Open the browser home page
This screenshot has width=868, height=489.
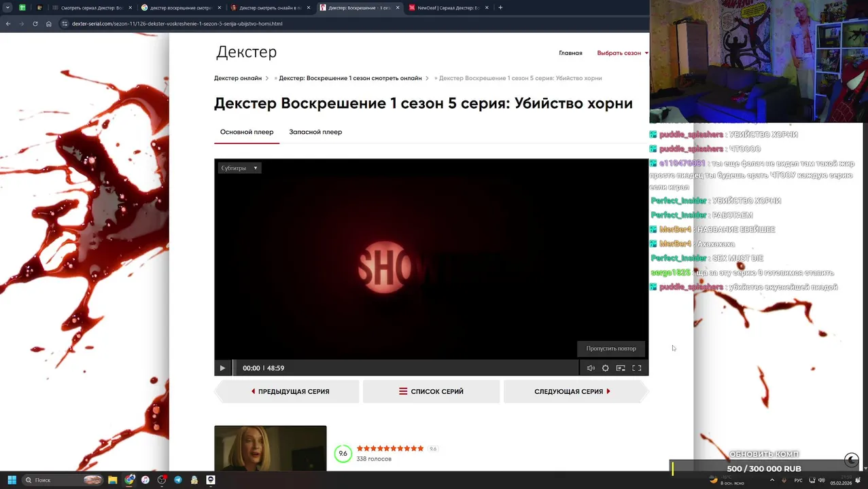click(49, 24)
